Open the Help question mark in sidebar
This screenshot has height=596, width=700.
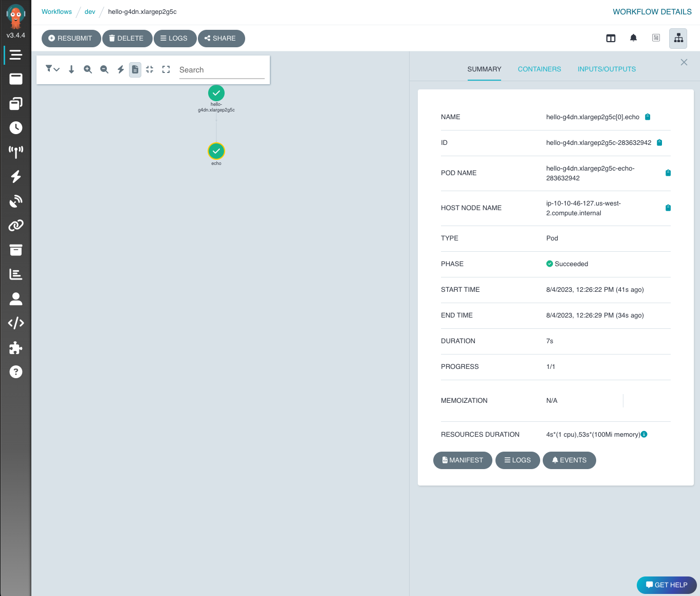point(16,372)
